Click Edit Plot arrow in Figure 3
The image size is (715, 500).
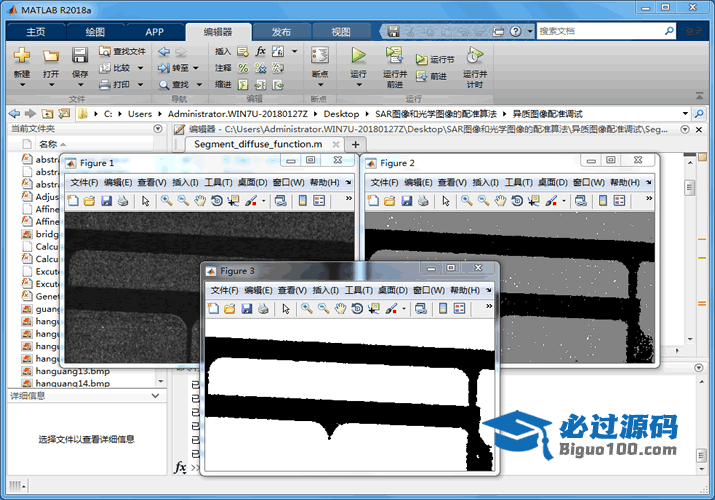point(286,309)
